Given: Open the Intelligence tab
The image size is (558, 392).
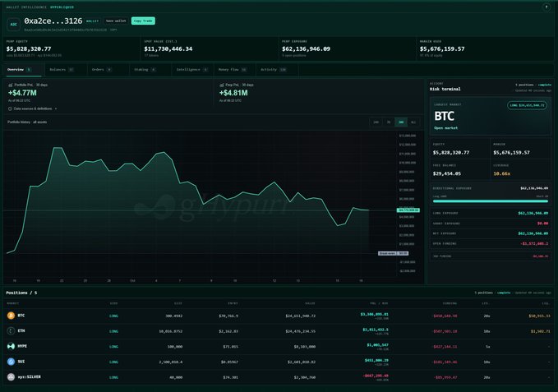Looking at the screenshot, I should pyautogui.click(x=192, y=70).
